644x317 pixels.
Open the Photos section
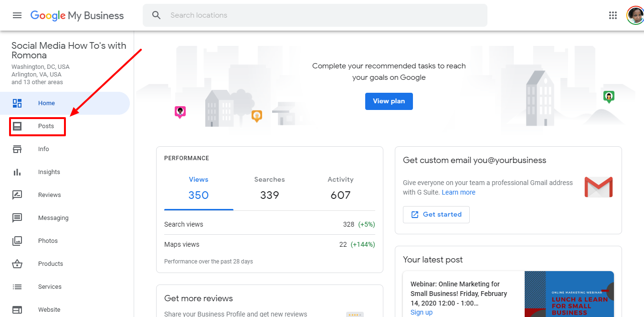(65, 241)
